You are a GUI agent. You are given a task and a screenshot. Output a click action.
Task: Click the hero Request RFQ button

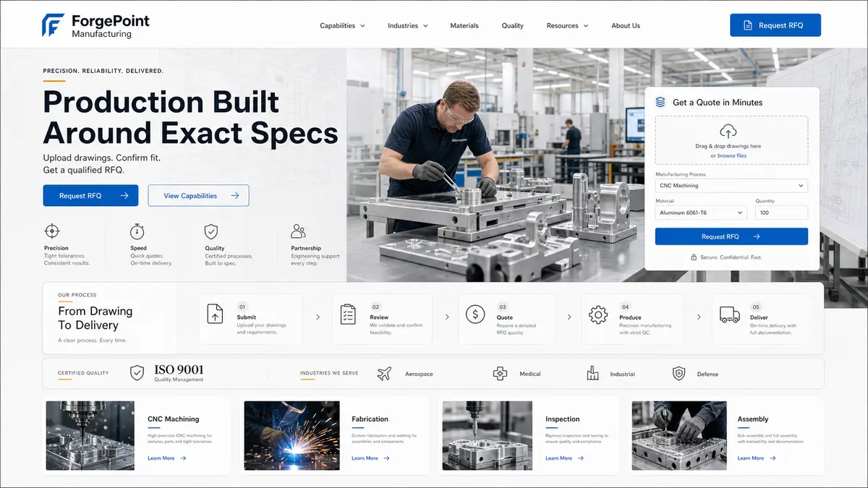coord(90,195)
